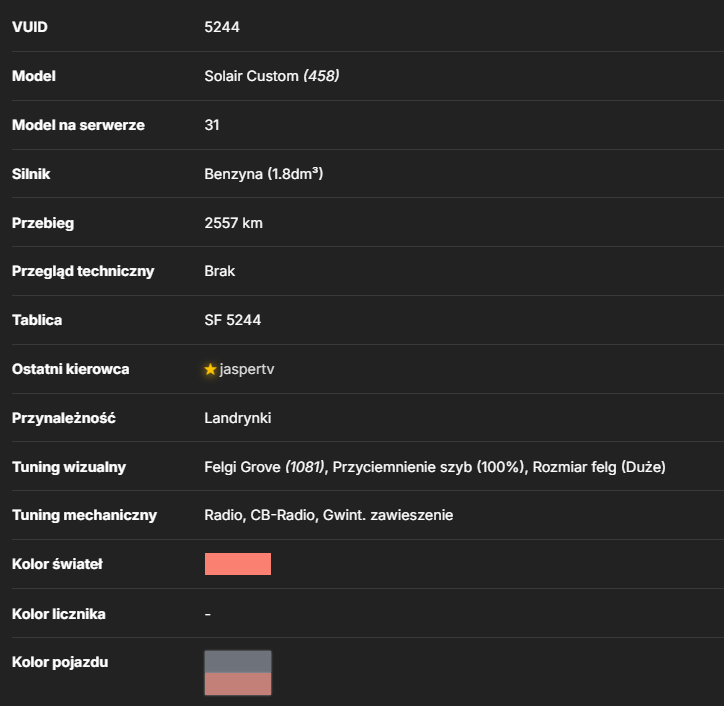724x706 pixels.
Task: Click the Przegląd techniczny label
Action: tap(83, 271)
